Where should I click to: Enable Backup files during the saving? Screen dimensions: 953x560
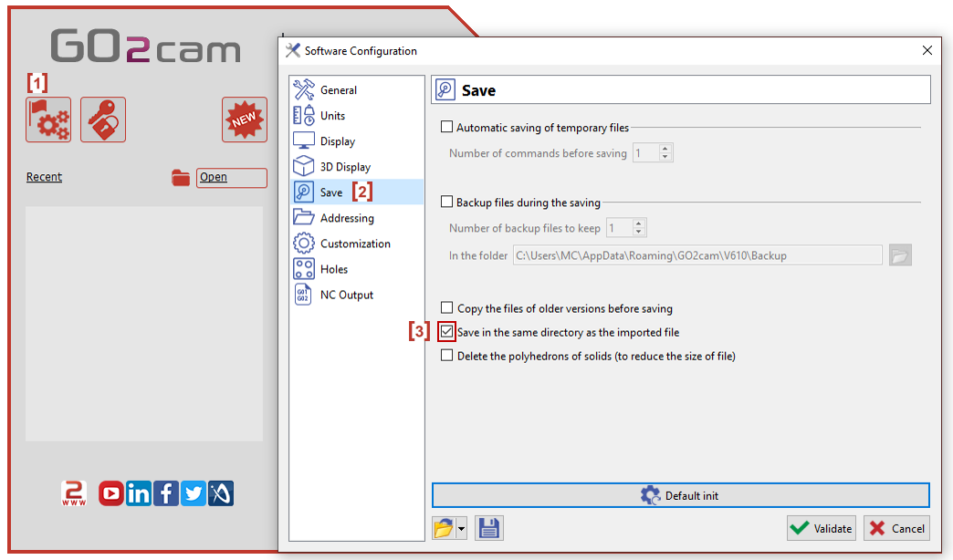447,202
